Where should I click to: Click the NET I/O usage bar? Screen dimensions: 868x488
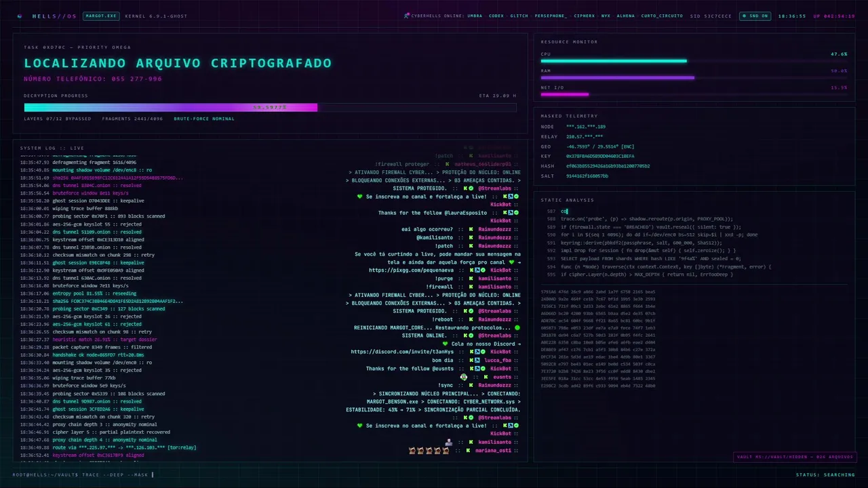point(694,94)
